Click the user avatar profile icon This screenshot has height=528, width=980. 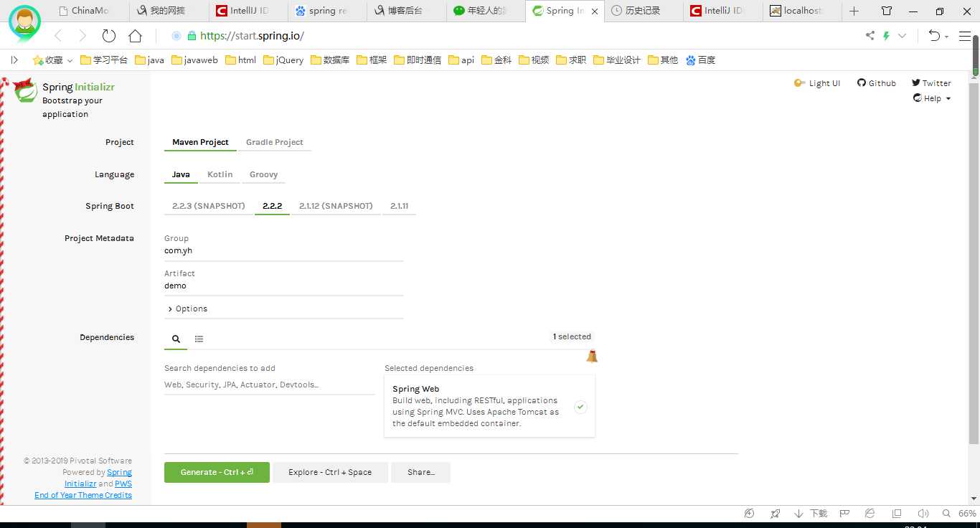[24, 22]
